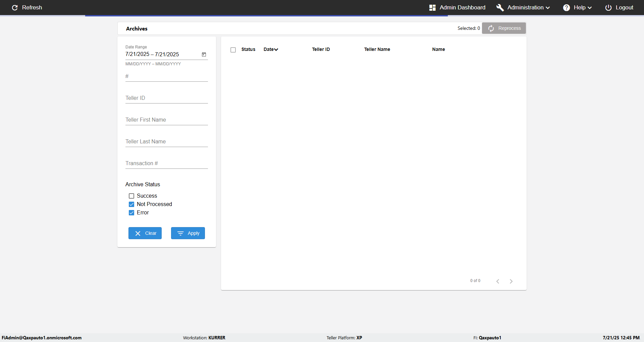Click the Archives page title
This screenshot has height=342, width=644.
137,29
